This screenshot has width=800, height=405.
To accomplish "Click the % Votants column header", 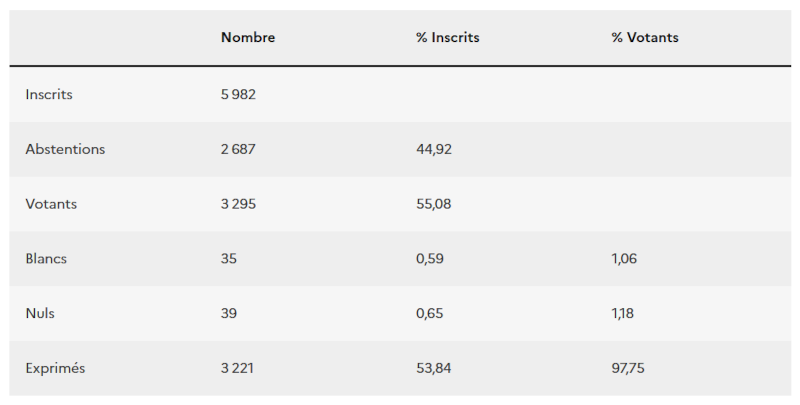I will [x=645, y=38].
